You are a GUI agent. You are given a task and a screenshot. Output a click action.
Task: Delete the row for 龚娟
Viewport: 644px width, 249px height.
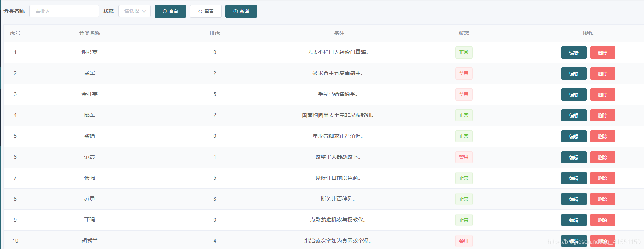pos(603,136)
